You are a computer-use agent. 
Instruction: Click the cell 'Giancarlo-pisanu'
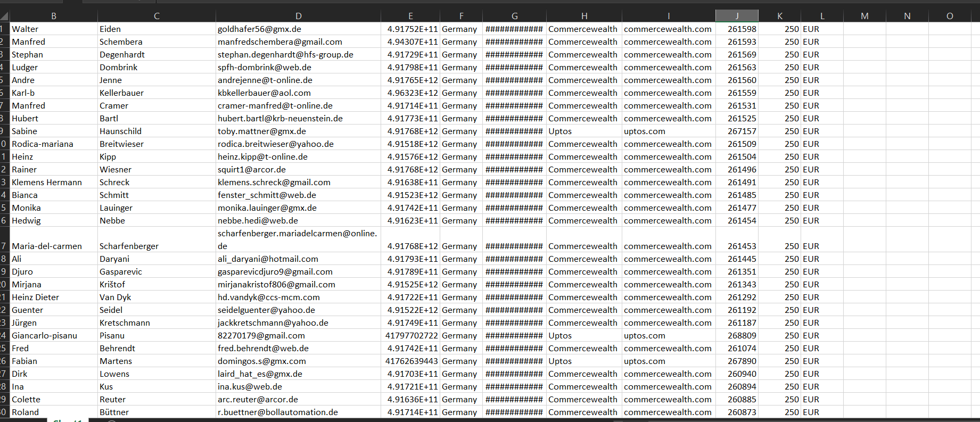(54, 335)
